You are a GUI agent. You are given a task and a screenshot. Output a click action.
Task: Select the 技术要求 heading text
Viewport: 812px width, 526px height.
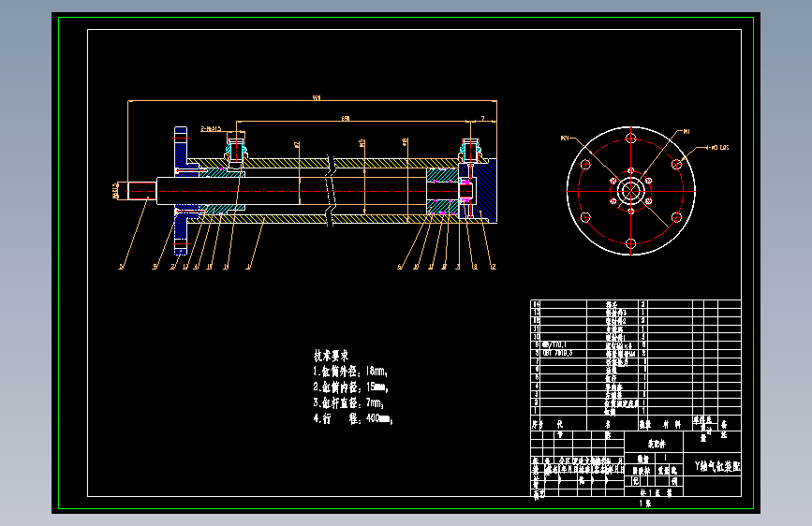[331, 356]
